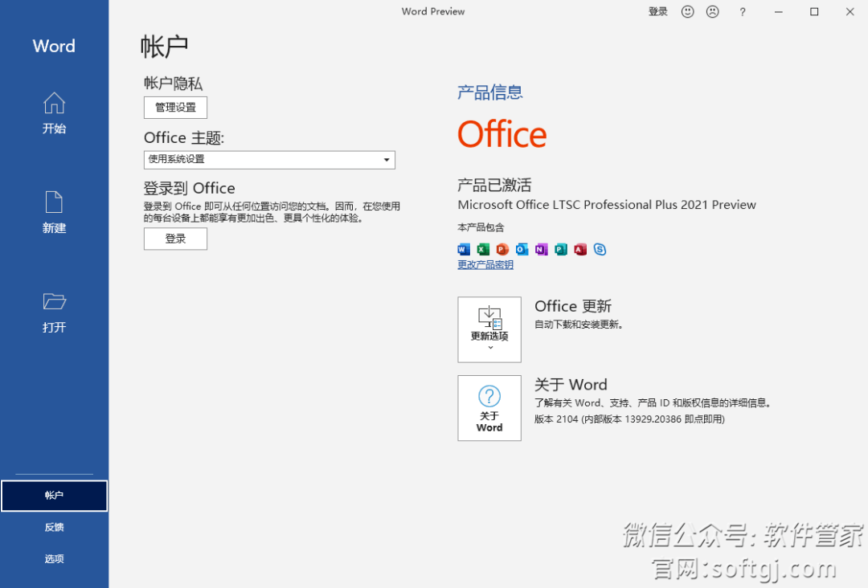Select the Publisher icon
The height and width of the screenshot is (588, 868).
(561, 249)
